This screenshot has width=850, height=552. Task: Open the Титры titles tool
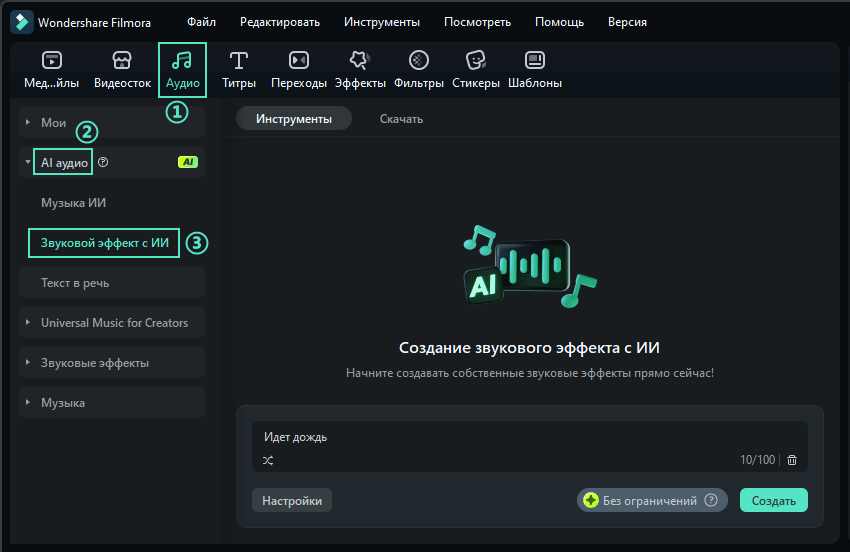click(x=239, y=60)
